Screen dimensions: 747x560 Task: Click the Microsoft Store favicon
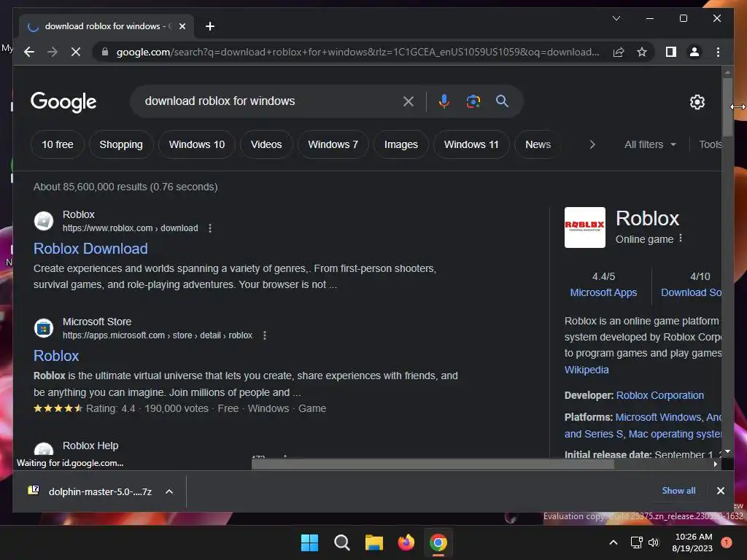[x=44, y=328]
